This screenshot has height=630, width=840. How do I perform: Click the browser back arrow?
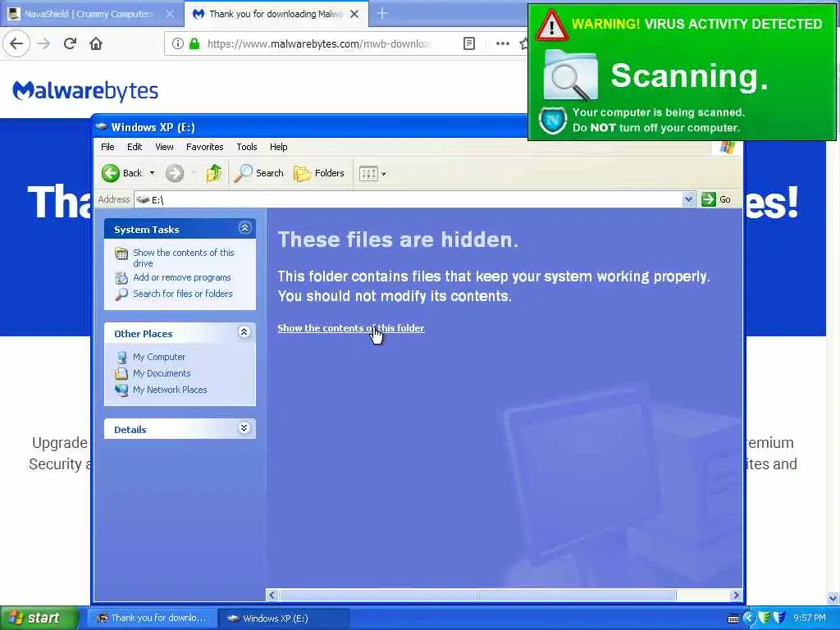point(16,43)
